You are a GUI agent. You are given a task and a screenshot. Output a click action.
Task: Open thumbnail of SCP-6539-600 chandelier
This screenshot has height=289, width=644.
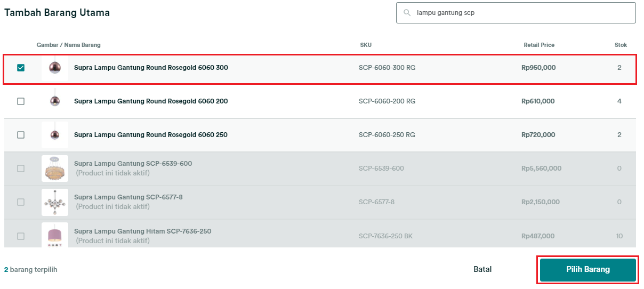tap(55, 168)
